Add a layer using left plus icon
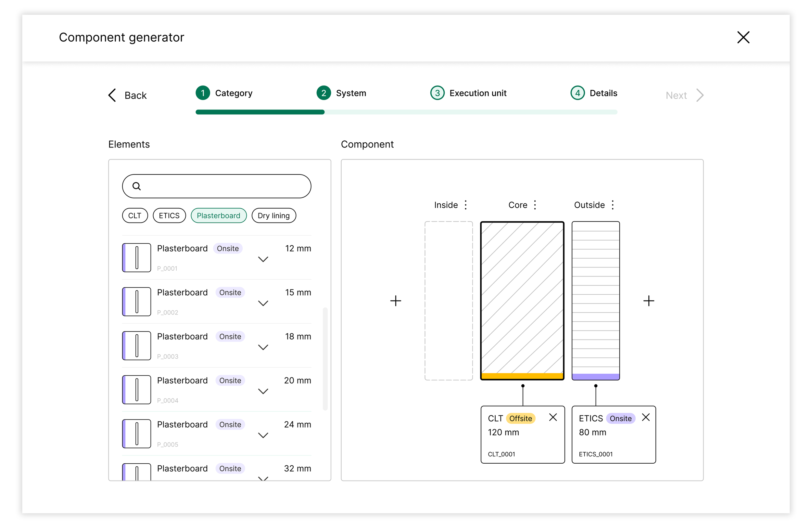The width and height of the screenshot is (812, 528). click(395, 301)
